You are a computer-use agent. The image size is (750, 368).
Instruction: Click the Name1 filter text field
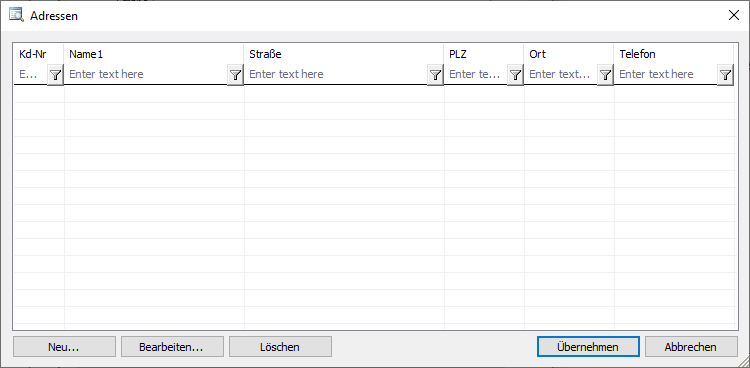[146, 74]
